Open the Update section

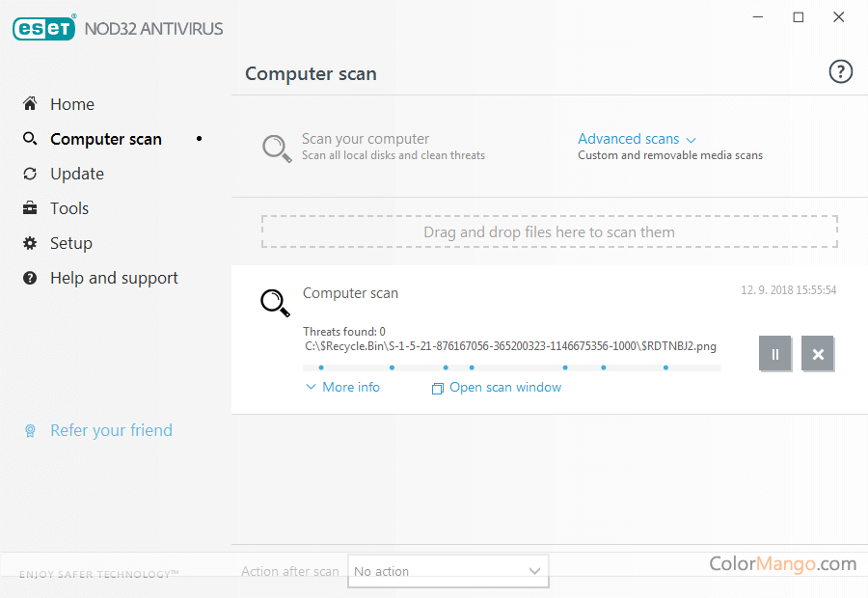[77, 174]
